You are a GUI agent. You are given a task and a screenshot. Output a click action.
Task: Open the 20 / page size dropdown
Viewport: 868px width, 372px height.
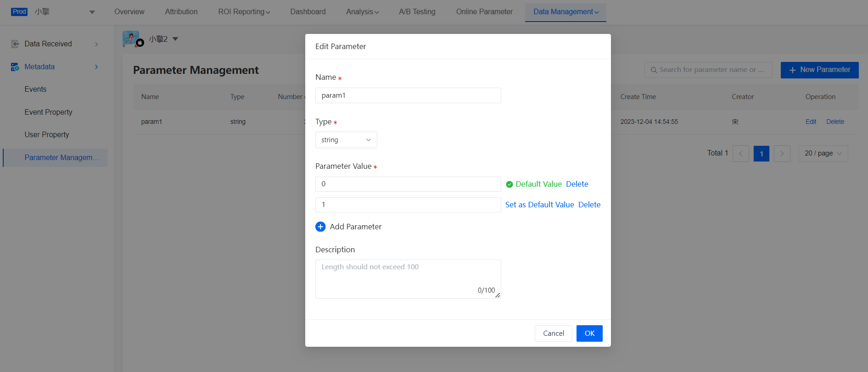click(823, 154)
